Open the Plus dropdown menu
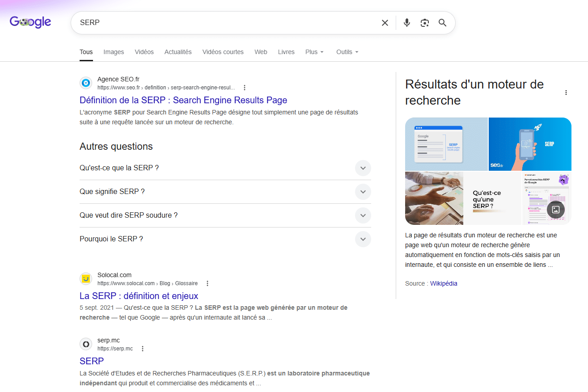The image size is (588, 392). (x=314, y=52)
